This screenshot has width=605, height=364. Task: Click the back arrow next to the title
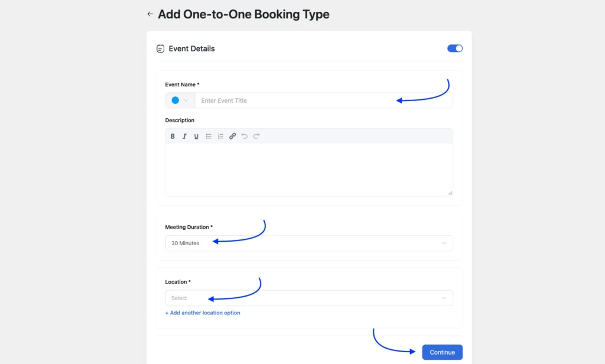coord(150,14)
